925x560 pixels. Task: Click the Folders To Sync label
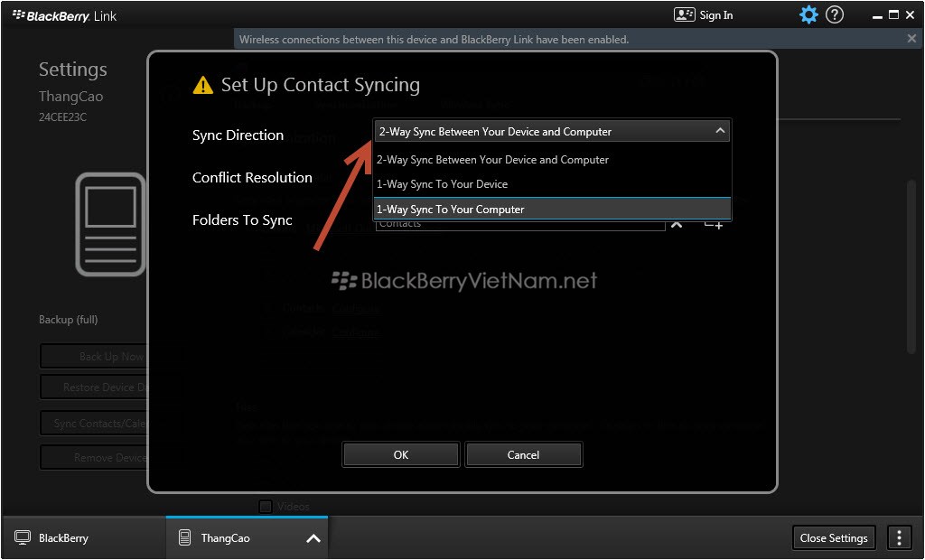pos(242,220)
